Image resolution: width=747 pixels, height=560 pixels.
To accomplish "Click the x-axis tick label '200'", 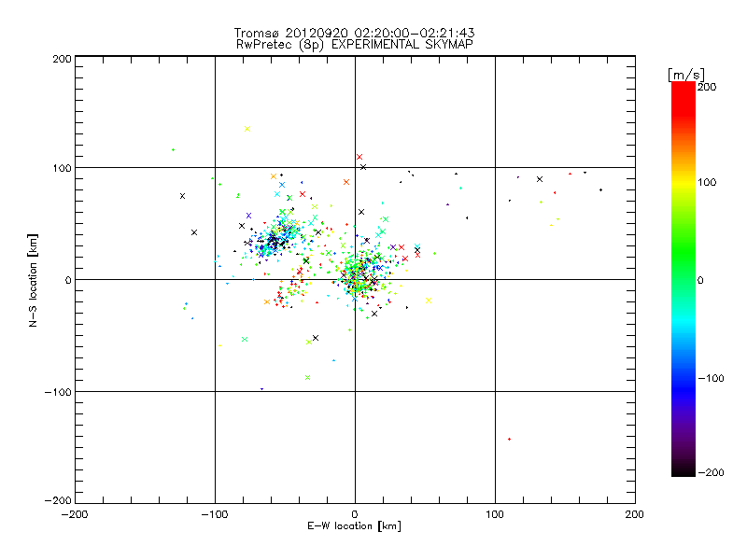I will (x=634, y=514).
